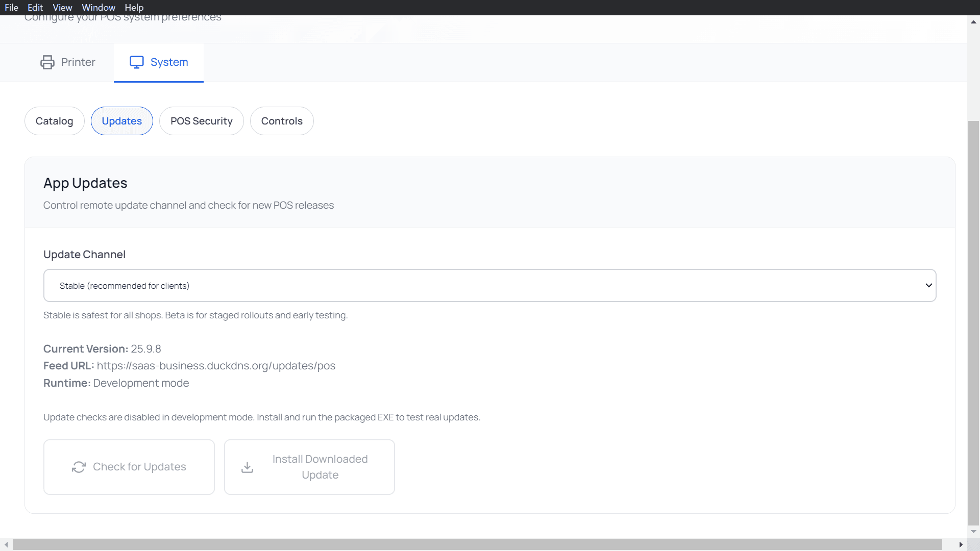
Task: Open the Help menu
Action: pyautogui.click(x=134, y=8)
